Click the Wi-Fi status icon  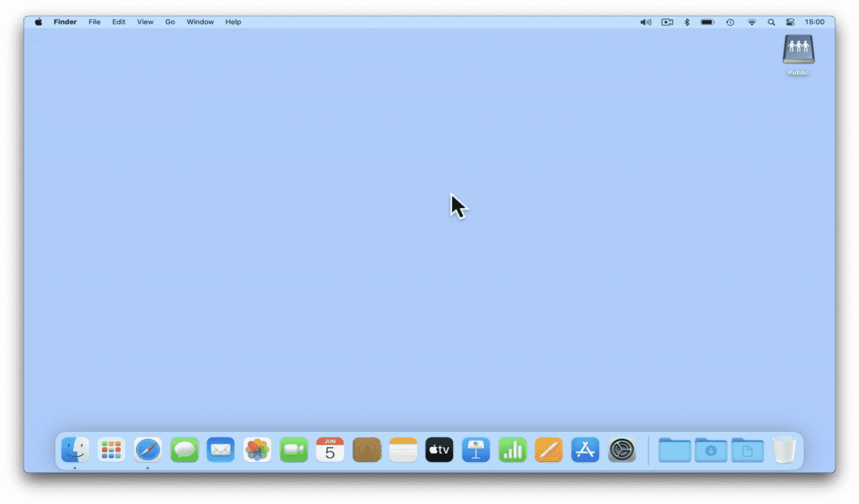click(x=752, y=22)
